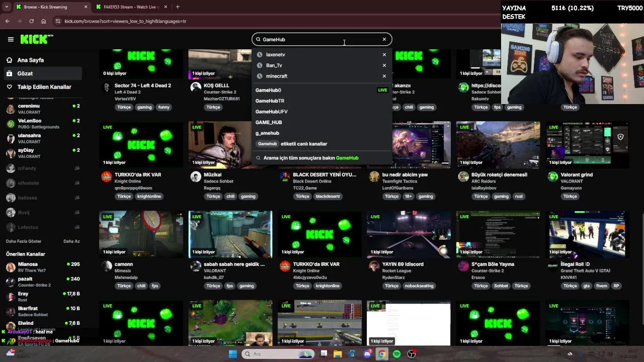This screenshot has width=644, height=362.
Task: Open the Kick hamburger sidebar menu
Action: [x=11, y=39]
